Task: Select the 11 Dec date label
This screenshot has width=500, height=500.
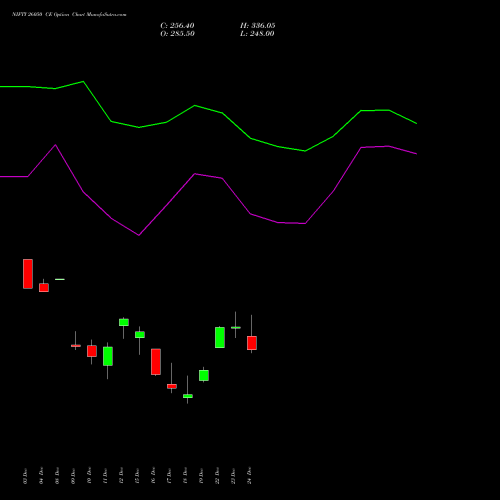Action: (x=105, y=476)
